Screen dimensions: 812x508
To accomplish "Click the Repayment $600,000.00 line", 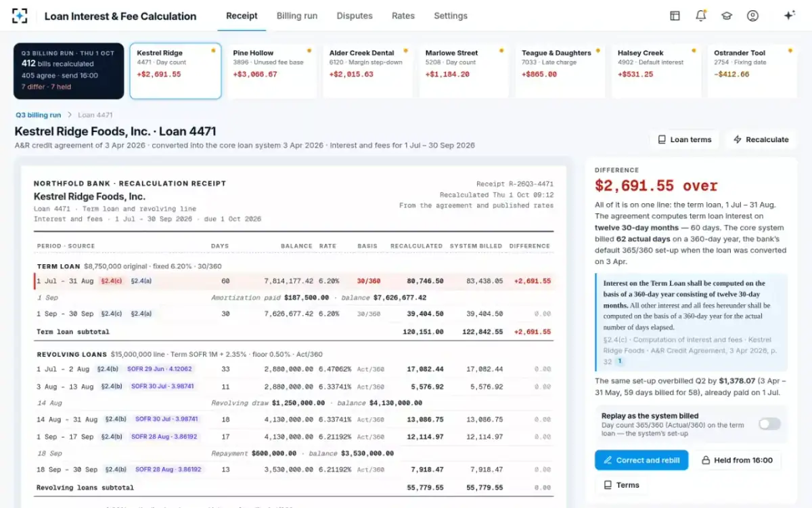I will point(302,453).
